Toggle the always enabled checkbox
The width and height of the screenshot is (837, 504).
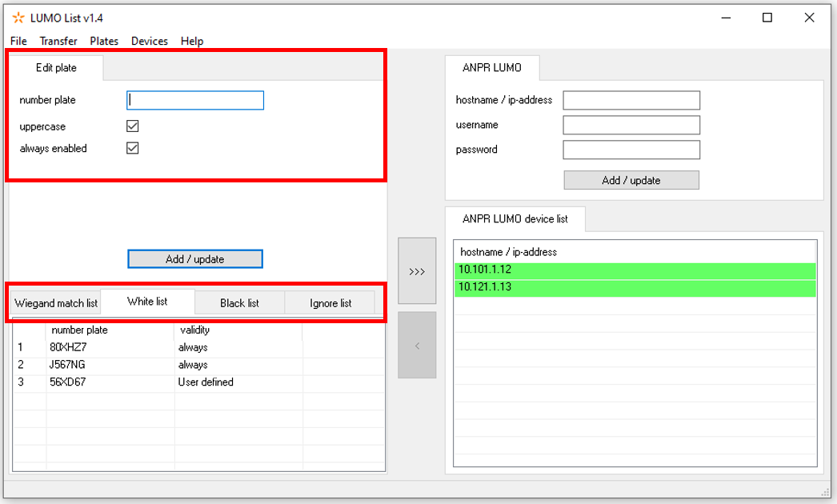[132, 148]
